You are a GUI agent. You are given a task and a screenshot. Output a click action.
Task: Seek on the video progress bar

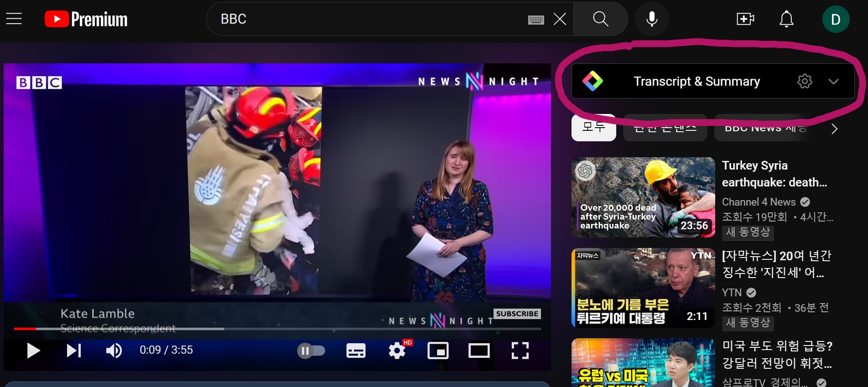click(x=277, y=329)
